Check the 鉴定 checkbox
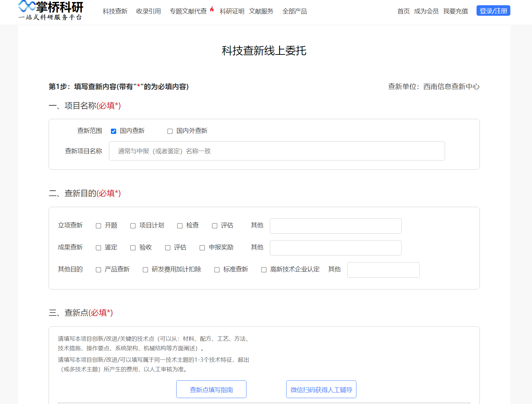This screenshot has height=404, width=532. pyautogui.click(x=98, y=248)
